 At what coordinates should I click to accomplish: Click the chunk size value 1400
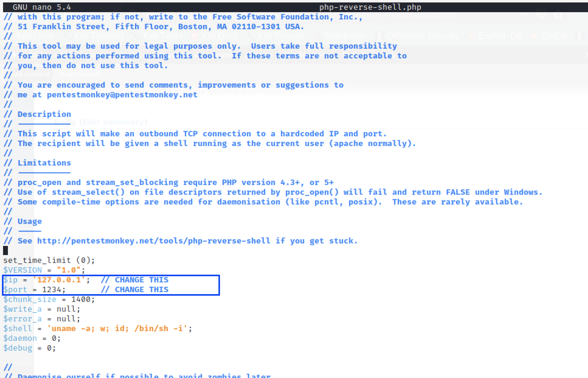pos(81,299)
